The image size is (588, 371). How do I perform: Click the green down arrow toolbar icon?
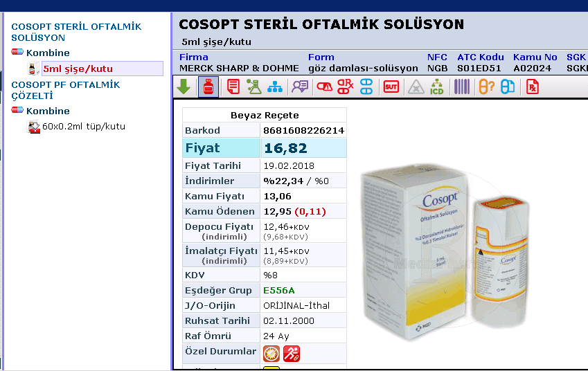[184, 87]
